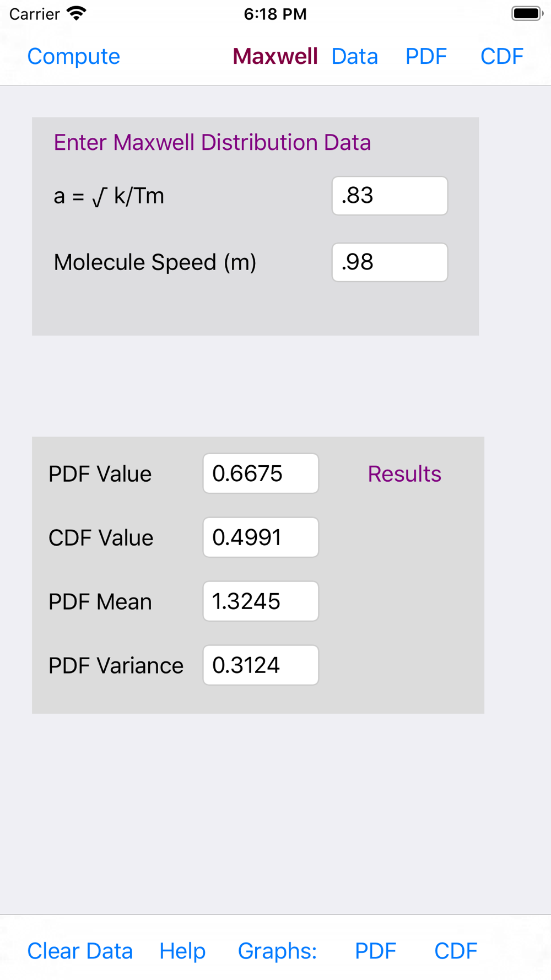
Task: Switch to the CDF tab at top
Action: 501,56
